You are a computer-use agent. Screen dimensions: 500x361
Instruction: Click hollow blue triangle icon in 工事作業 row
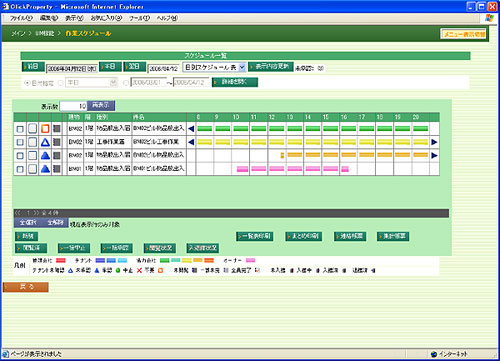45,142
